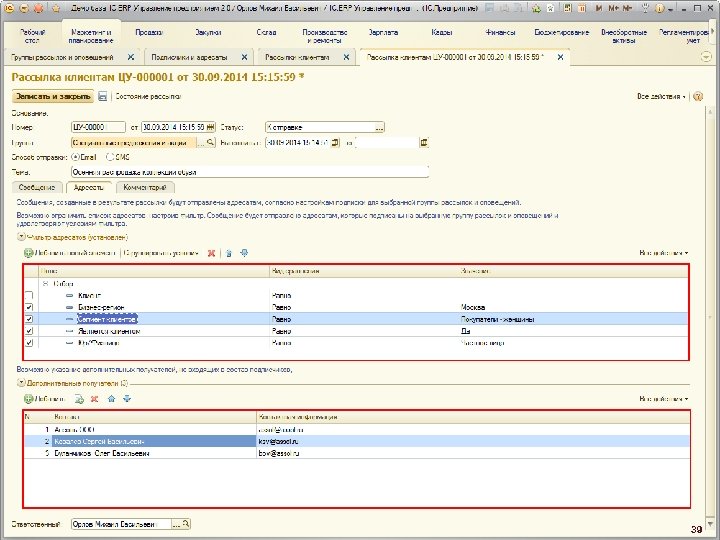Collapse the Фильтр адресатов section
This screenshot has height=540, width=720.
19,238
